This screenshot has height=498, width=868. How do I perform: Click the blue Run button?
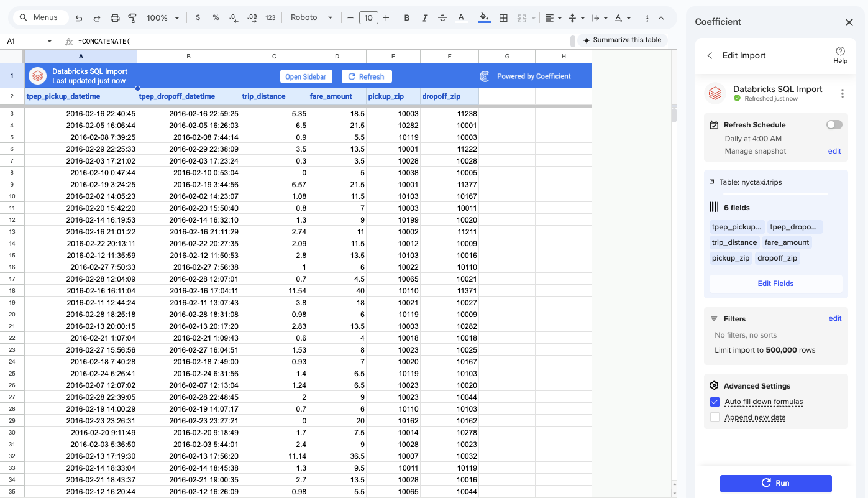(775, 483)
